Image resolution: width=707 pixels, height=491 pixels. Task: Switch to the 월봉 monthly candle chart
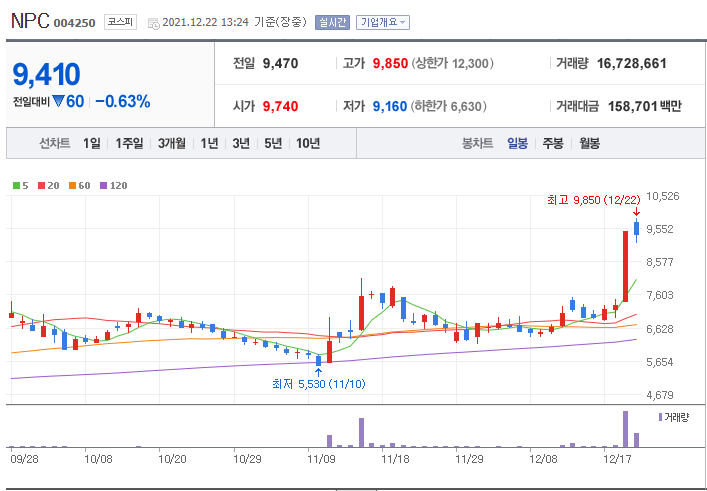(x=589, y=143)
